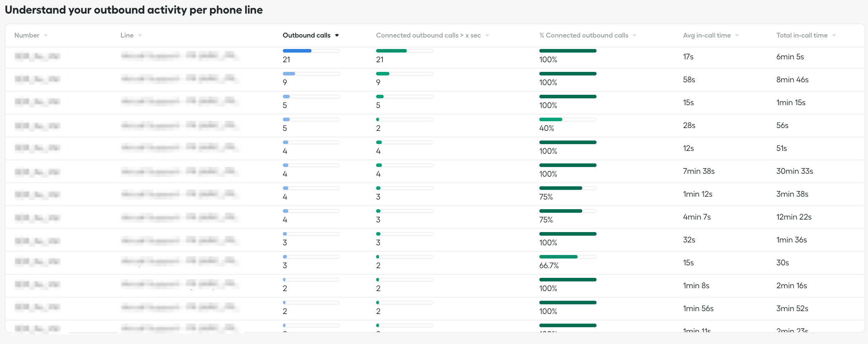
Task: Sort by the Total in-call time label
Action: (802, 35)
